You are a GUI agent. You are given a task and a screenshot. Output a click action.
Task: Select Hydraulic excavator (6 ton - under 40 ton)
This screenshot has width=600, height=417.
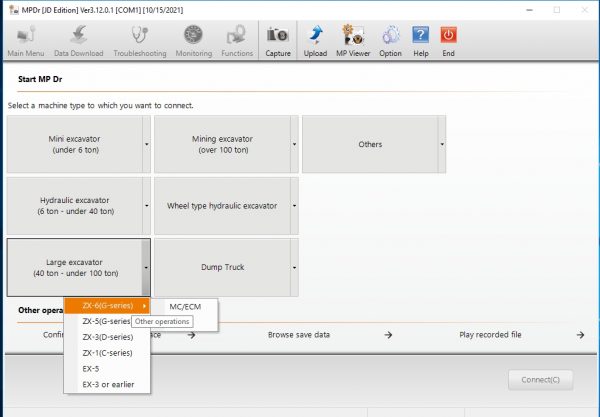click(75, 206)
